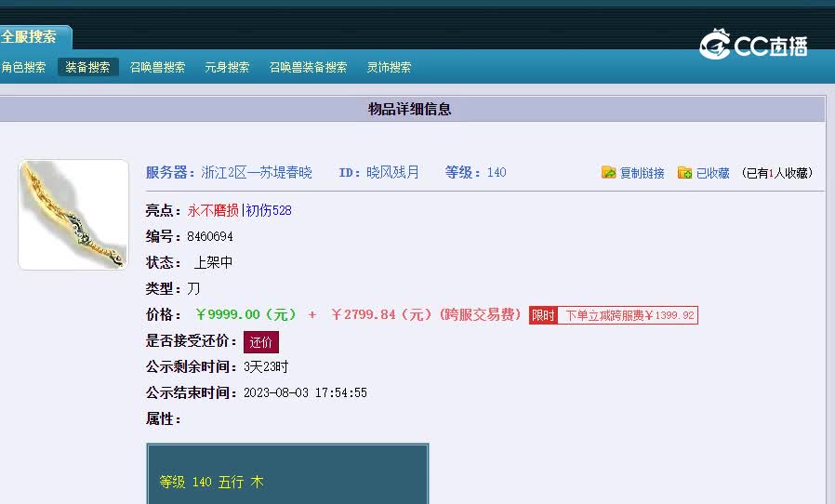Click the item type 刀
Screen dimensions: 835x504
tap(193, 289)
